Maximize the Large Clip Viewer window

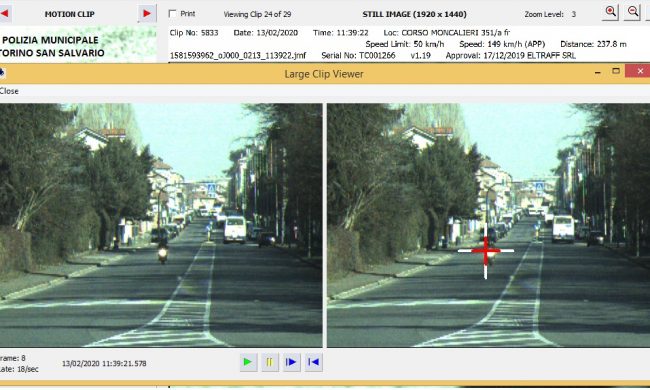click(x=616, y=71)
